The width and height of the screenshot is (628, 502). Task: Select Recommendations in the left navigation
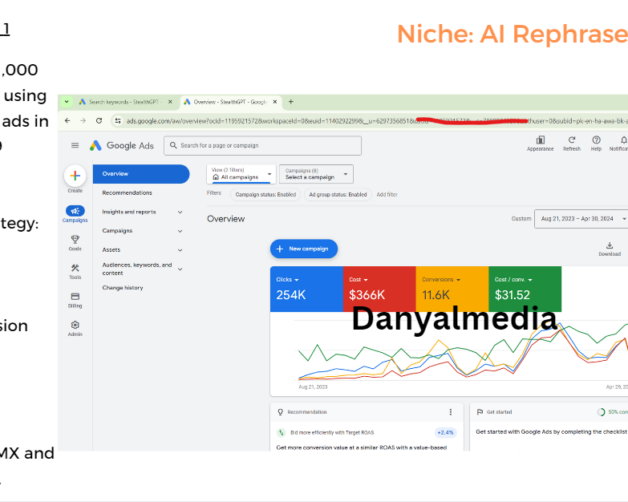tap(129, 192)
